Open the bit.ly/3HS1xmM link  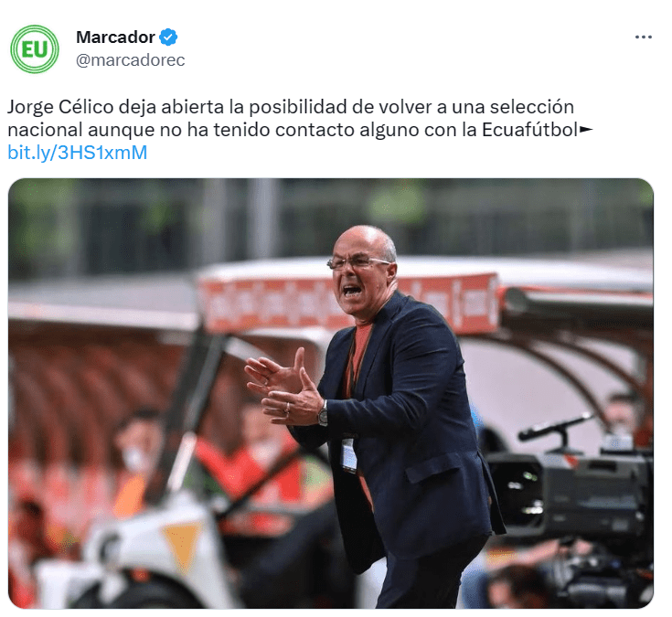[x=77, y=153]
